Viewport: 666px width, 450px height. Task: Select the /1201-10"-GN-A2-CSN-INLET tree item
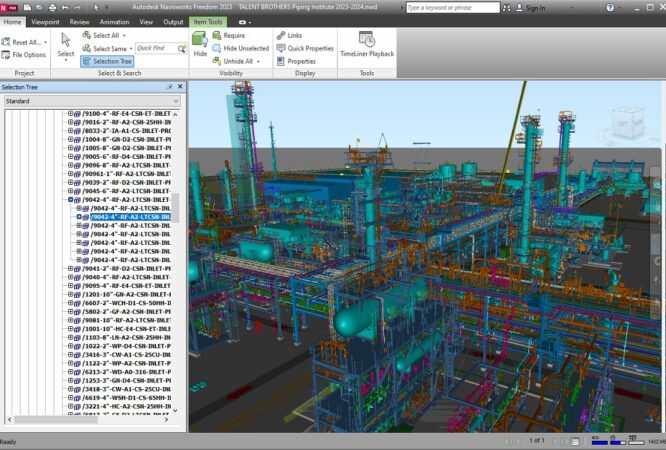point(126,294)
